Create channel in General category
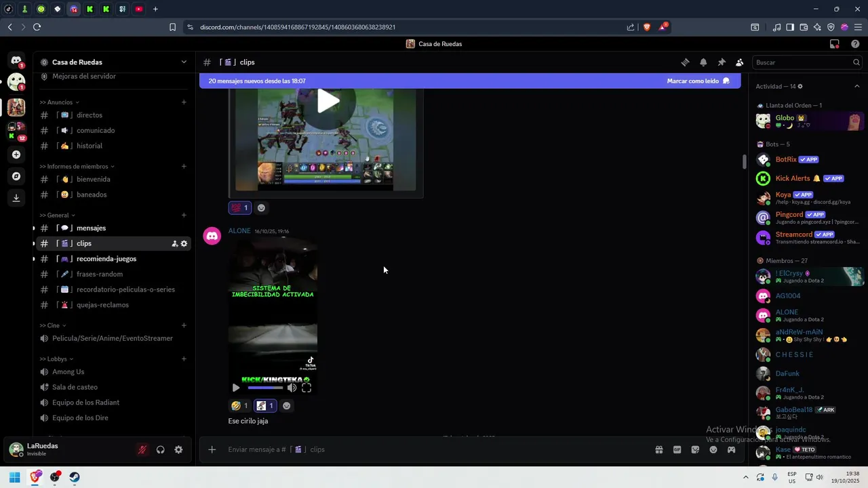This screenshot has width=868, height=488. (x=184, y=216)
